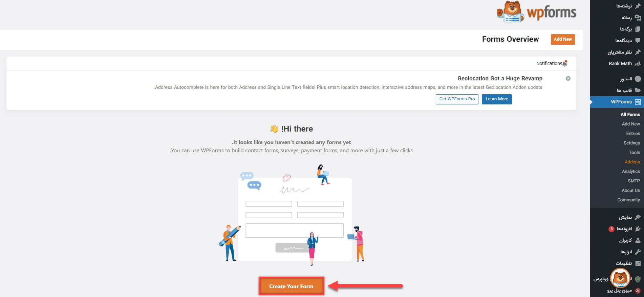
Task: Open the نظر مشتریان pin icon
Action: coord(638,52)
